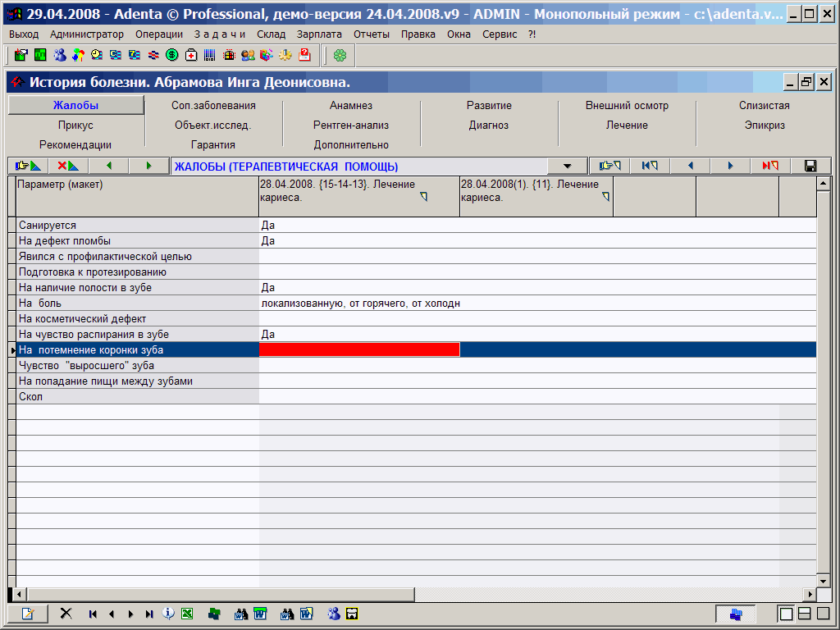Click the floppy disk save icon
Viewport: 840px width, 630px height.
click(810, 167)
